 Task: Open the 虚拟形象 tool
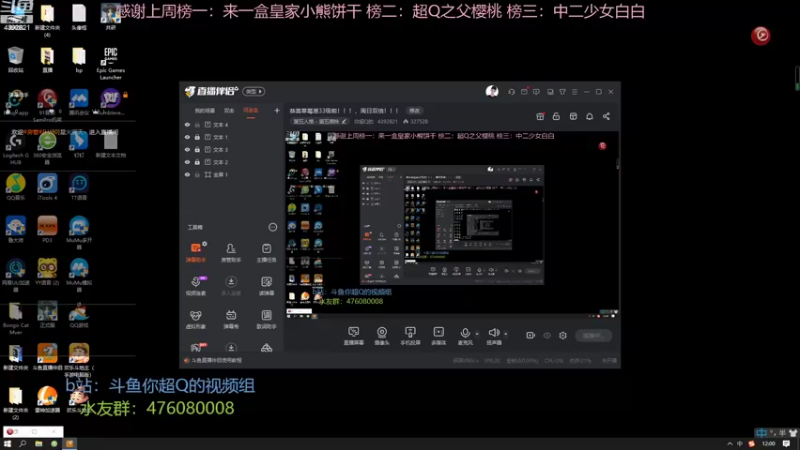(x=196, y=319)
